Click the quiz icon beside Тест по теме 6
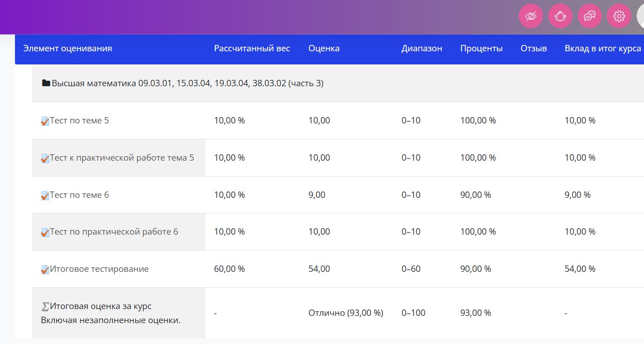The width and height of the screenshot is (644, 344). (45, 196)
